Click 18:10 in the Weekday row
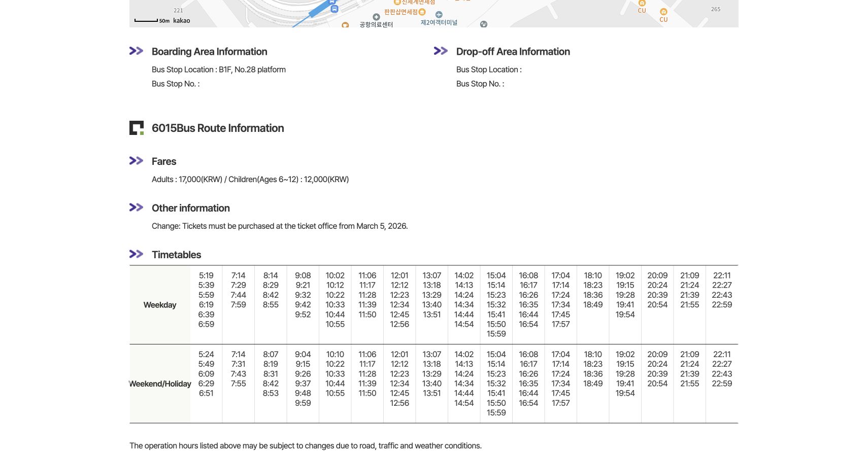This screenshot has width=868, height=452. pyautogui.click(x=593, y=275)
